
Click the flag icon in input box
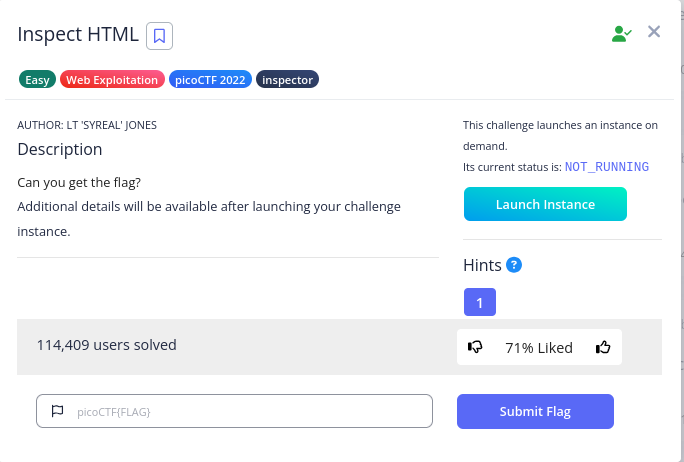(57, 411)
